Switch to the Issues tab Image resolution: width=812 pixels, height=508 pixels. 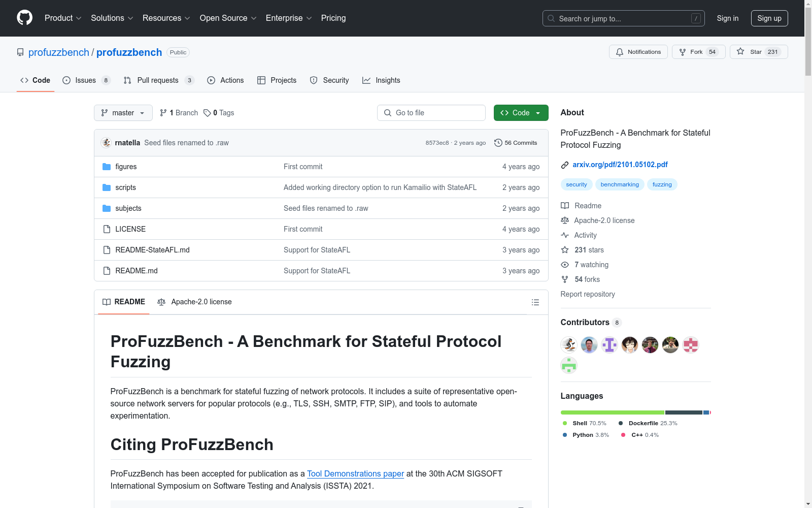85,80
